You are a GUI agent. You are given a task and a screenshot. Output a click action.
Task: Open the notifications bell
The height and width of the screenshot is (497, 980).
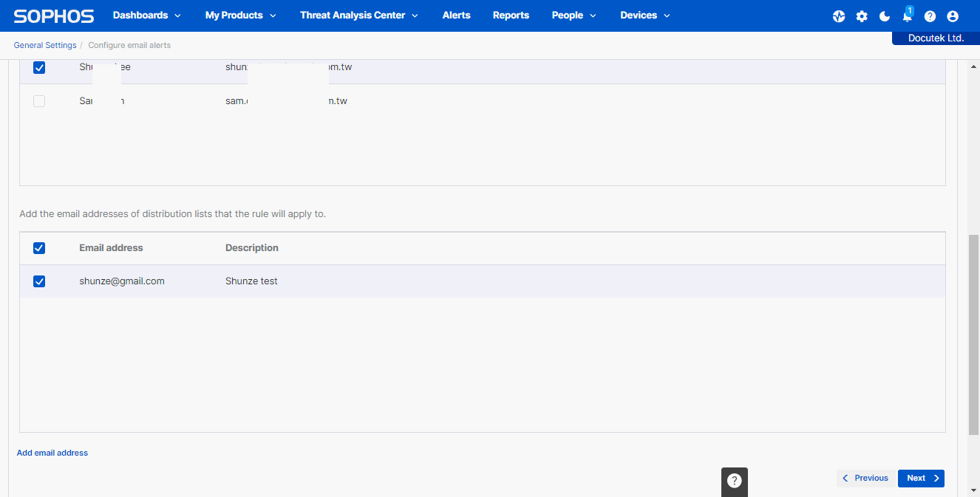[908, 16]
